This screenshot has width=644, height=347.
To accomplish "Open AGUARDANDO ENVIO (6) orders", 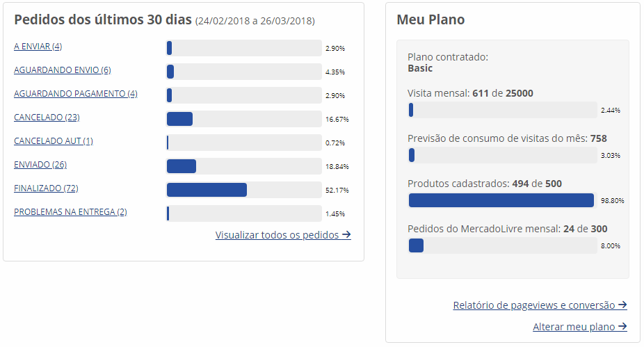I will (x=62, y=70).
